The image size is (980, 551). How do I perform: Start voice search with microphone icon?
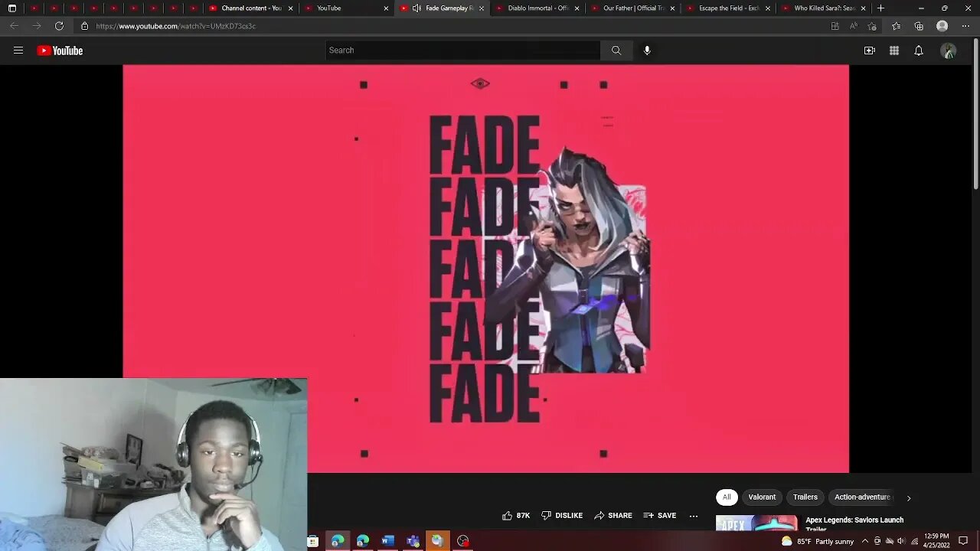647,51
